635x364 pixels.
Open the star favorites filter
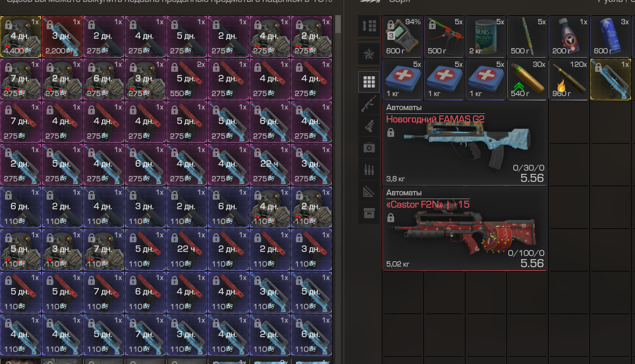369,54
